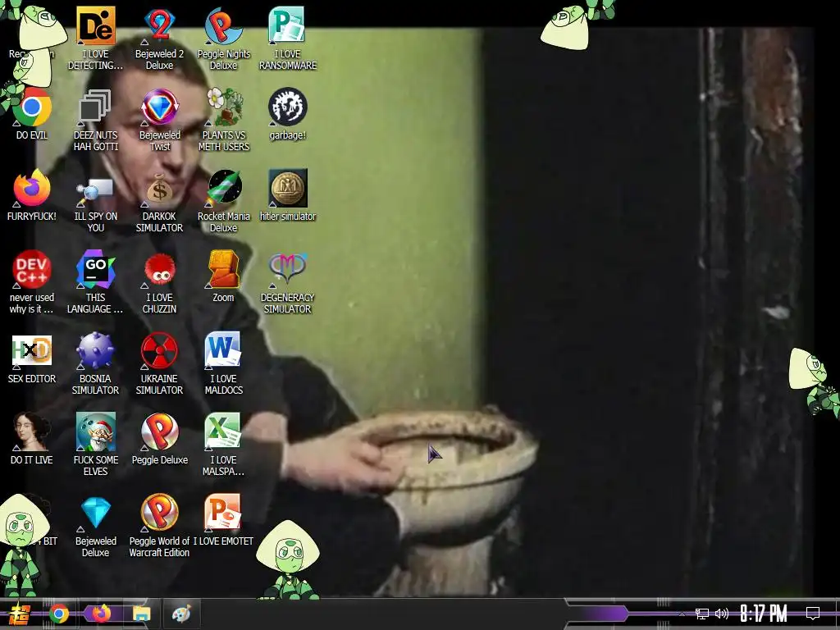The image size is (840, 630).
Task: Open Peggle World of Warcraft Edition
Action: click(160, 513)
